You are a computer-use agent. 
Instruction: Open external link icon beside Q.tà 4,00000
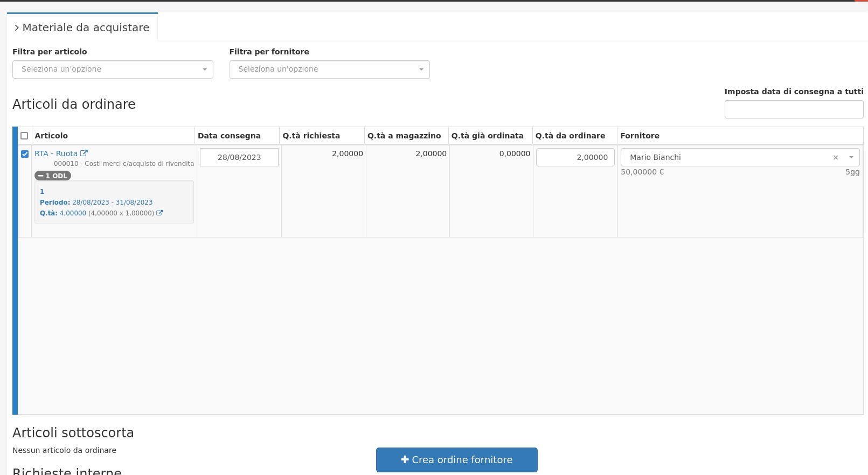(159, 213)
